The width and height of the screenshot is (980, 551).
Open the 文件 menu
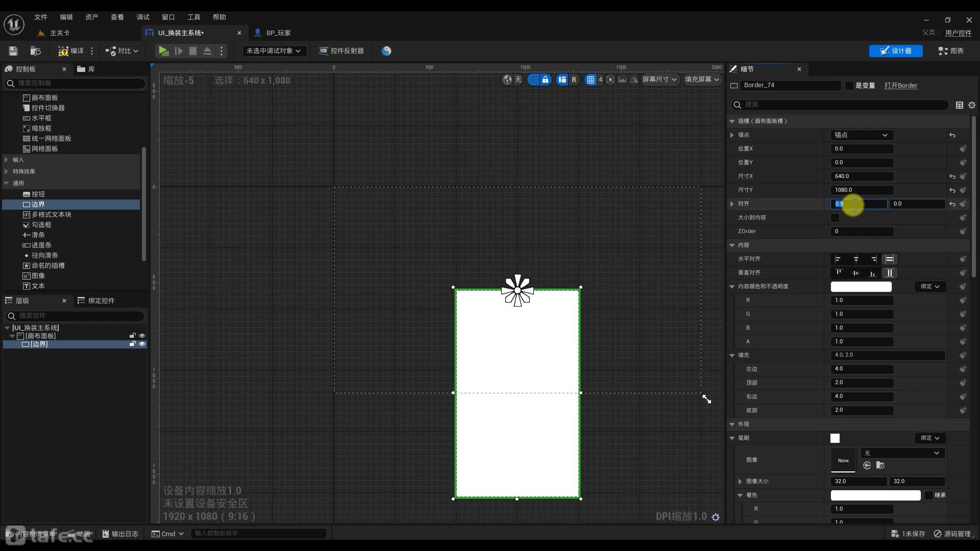tap(41, 17)
